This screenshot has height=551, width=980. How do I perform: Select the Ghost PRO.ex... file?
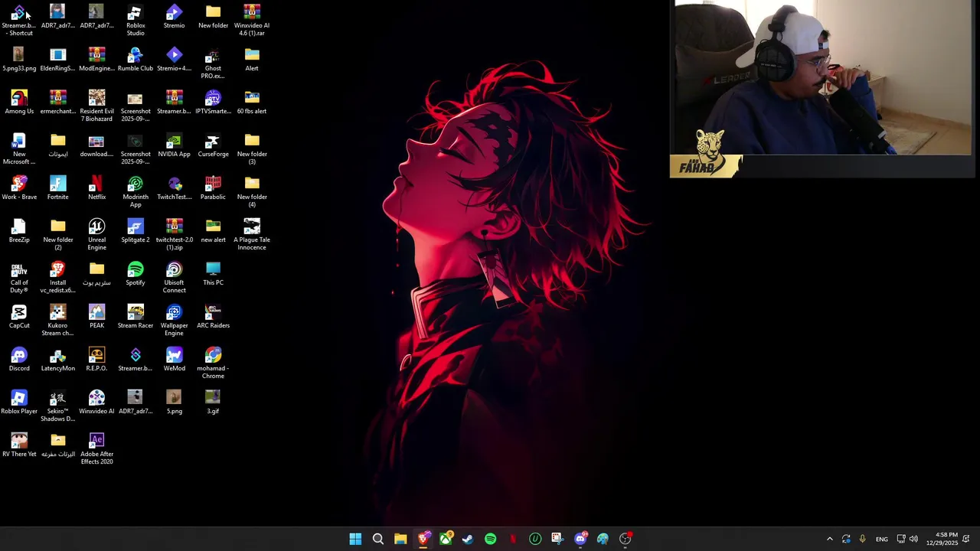(x=213, y=64)
